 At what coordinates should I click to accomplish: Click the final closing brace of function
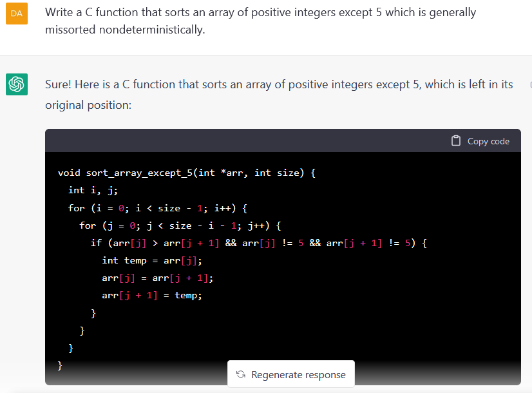(61, 365)
